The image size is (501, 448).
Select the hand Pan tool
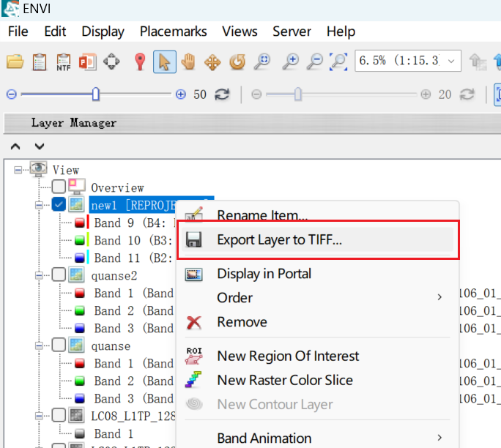coord(188,61)
